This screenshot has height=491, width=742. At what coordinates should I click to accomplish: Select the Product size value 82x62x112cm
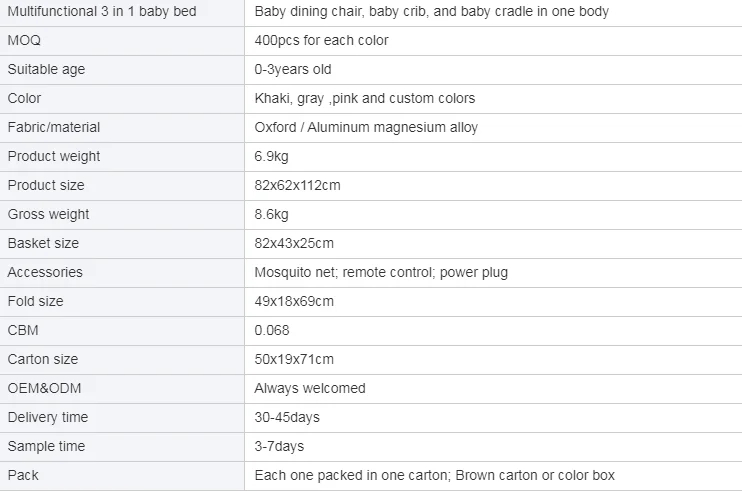coord(298,186)
